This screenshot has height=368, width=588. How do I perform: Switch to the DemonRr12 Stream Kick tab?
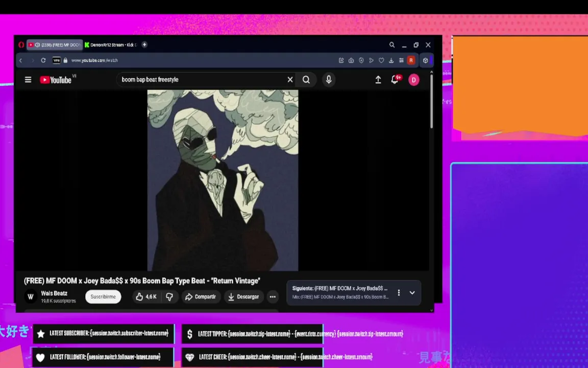point(111,44)
